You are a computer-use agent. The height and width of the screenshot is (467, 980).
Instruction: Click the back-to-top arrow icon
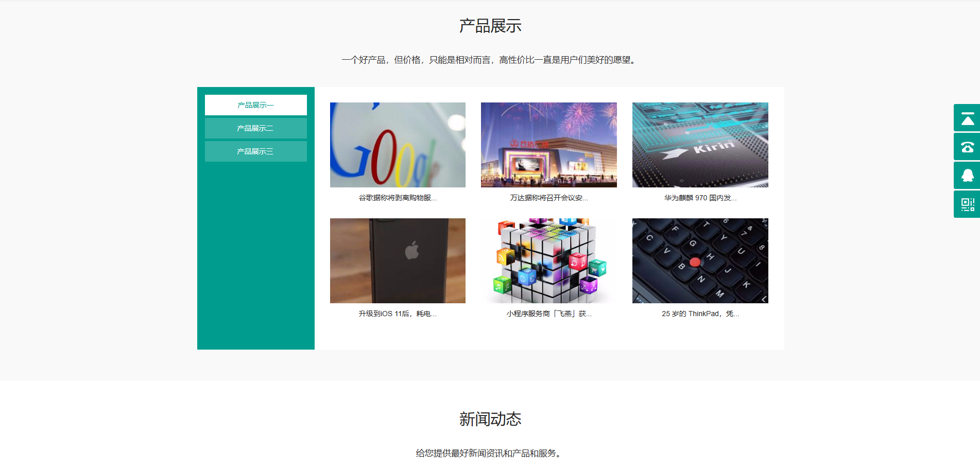pyautogui.click(x=967, y=118)
